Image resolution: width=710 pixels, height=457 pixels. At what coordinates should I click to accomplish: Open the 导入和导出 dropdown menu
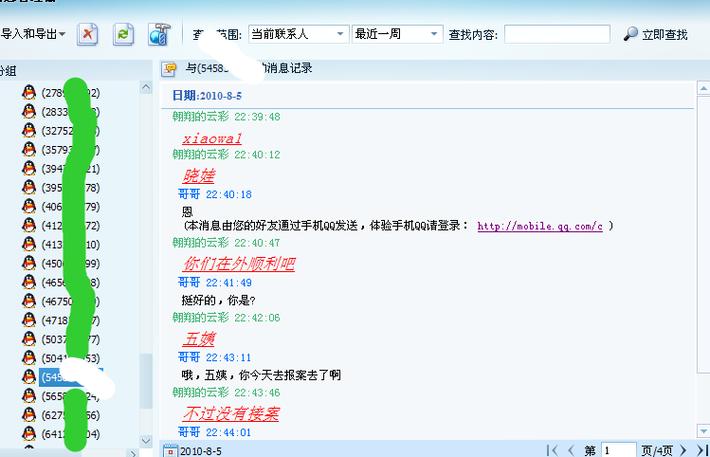coord(34,34)
